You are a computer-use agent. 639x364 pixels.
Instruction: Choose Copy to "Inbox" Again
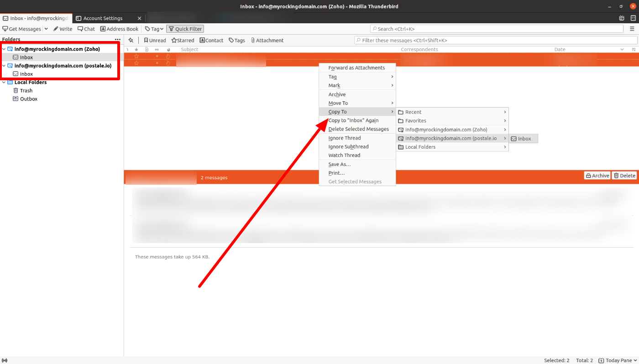(x=357, y=120)
